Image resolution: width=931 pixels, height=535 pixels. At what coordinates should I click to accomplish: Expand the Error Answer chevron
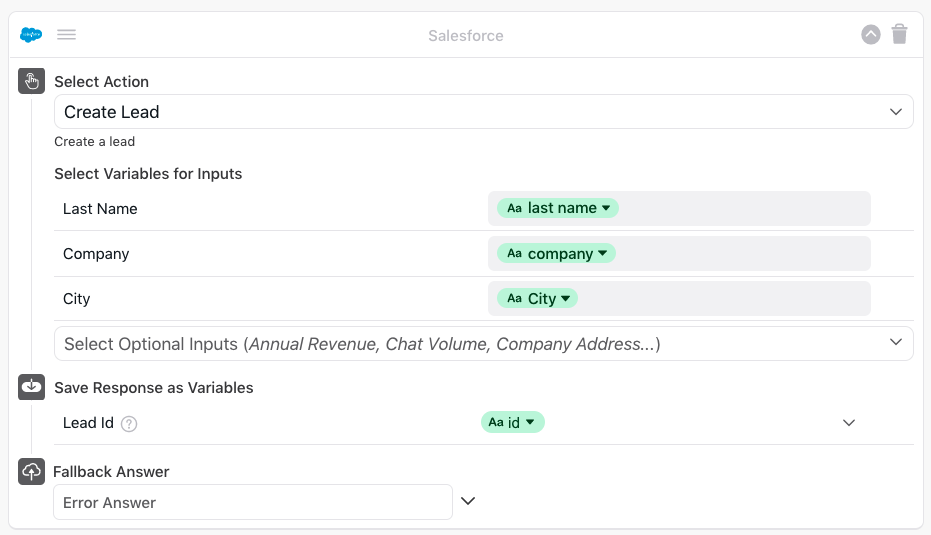pyautogui.click(x=467, y=501)
